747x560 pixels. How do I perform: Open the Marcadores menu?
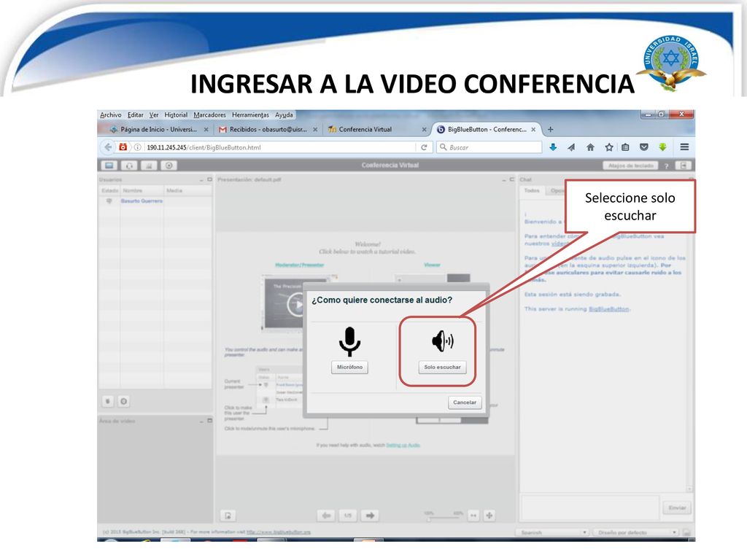click(209, 114)
